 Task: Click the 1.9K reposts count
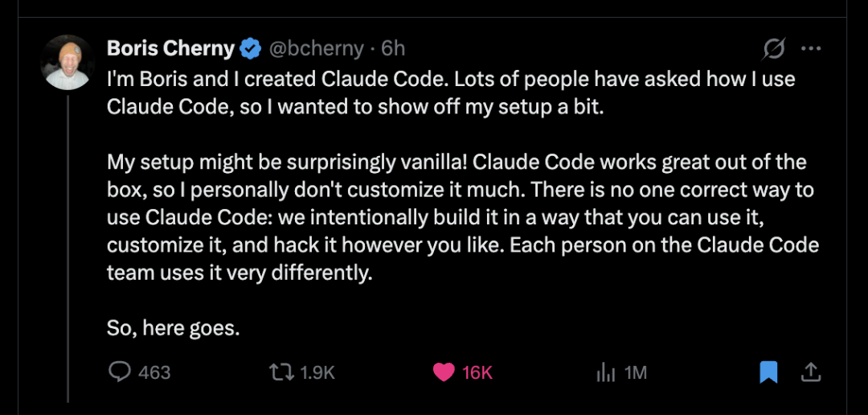click(317, 372)
